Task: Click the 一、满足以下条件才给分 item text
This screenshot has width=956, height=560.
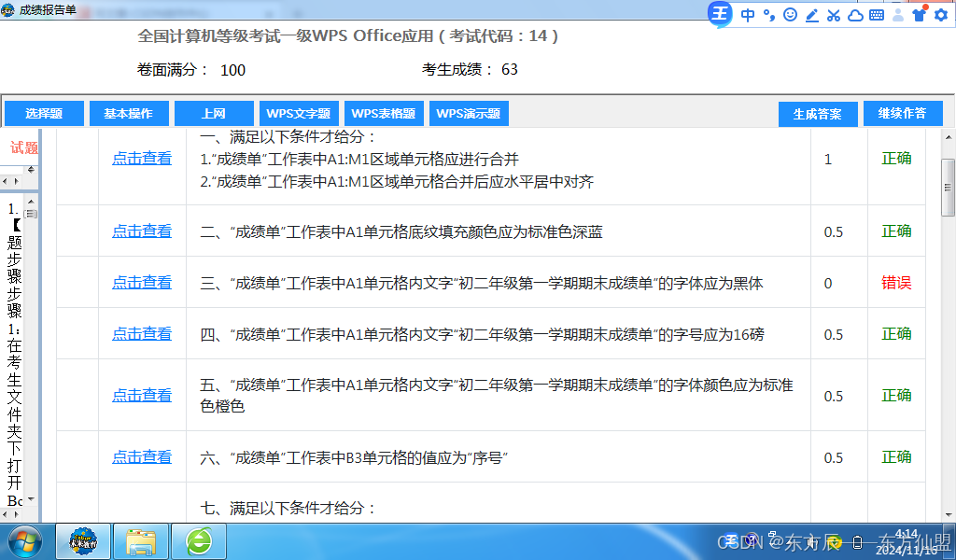Action: tap(288, 136)
